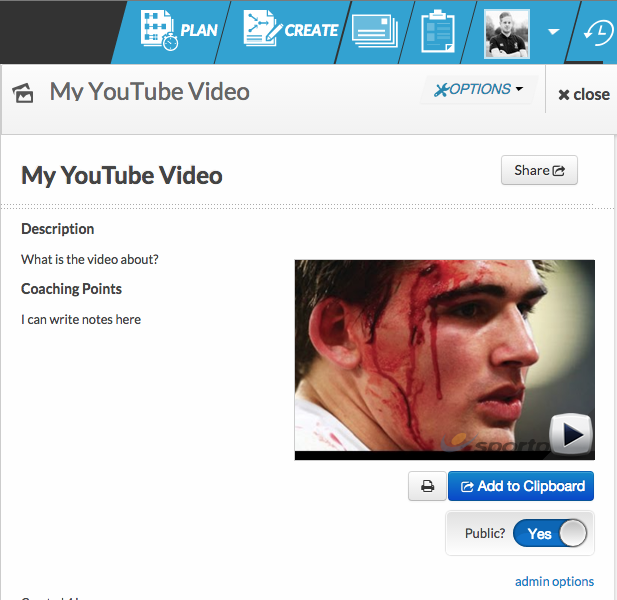Play the video using the play button

coord(571,434)
